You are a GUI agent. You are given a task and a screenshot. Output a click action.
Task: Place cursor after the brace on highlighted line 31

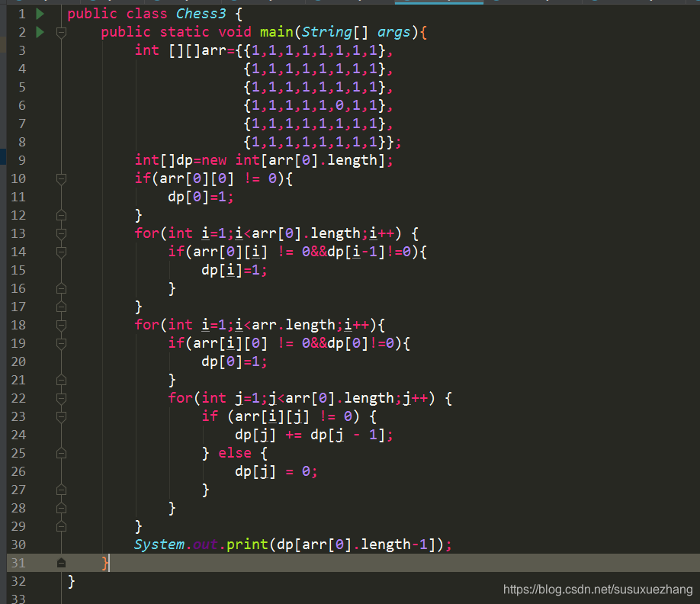click(x=109, y=563)
